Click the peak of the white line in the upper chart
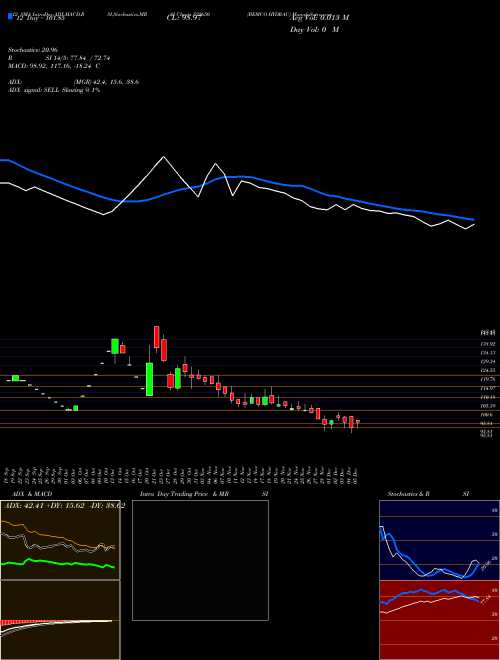Screen dimensions: 500x660 [x=164, y=157]
